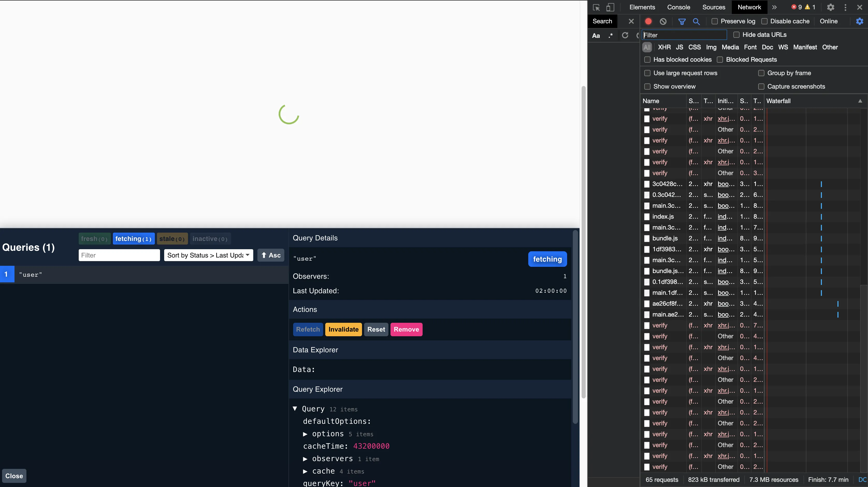Switch to Console tab
Screen dimensions: 868x487
(x=678, y=7)
